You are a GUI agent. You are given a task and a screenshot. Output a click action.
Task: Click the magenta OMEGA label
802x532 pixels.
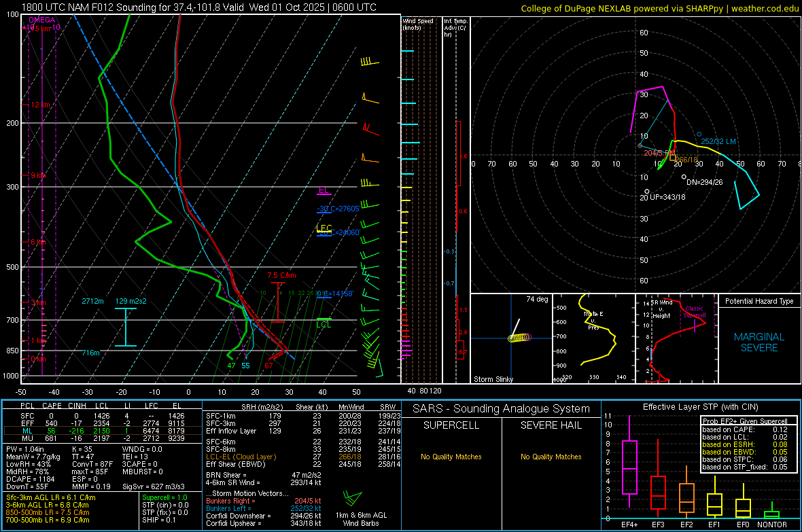(x=42, y=20)
